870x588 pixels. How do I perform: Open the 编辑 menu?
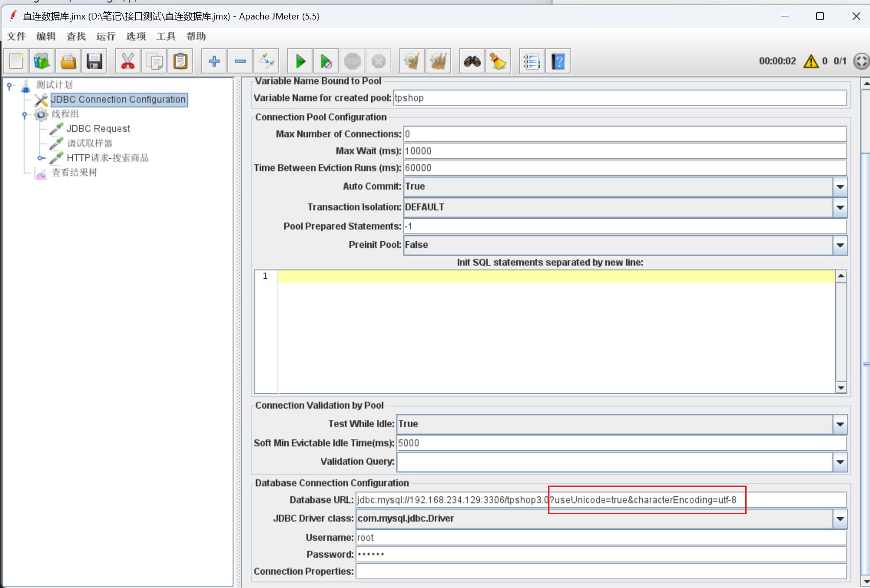point(46,36)
